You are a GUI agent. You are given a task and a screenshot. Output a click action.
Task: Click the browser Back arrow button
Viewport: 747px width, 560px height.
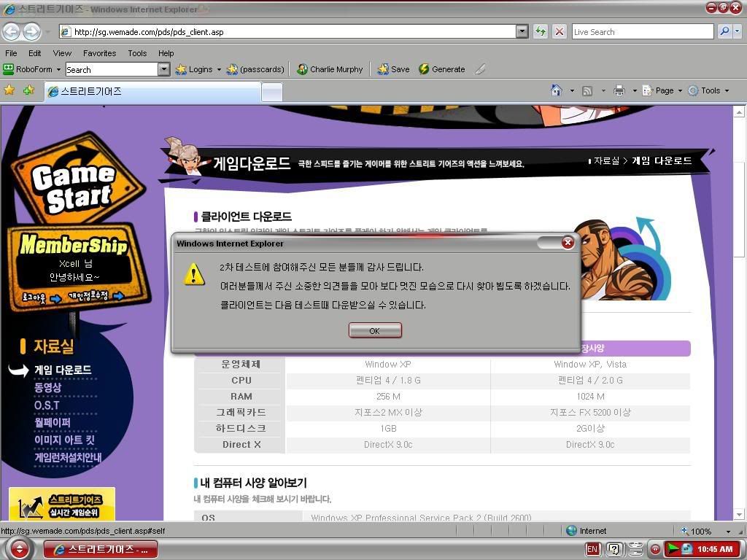pos(11,31)
